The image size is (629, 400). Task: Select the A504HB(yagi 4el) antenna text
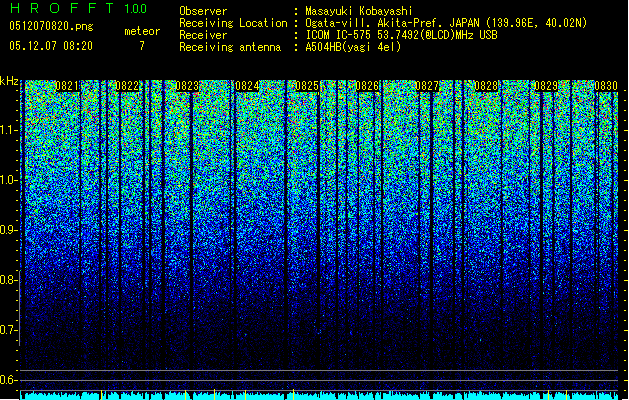pos(353,47)
